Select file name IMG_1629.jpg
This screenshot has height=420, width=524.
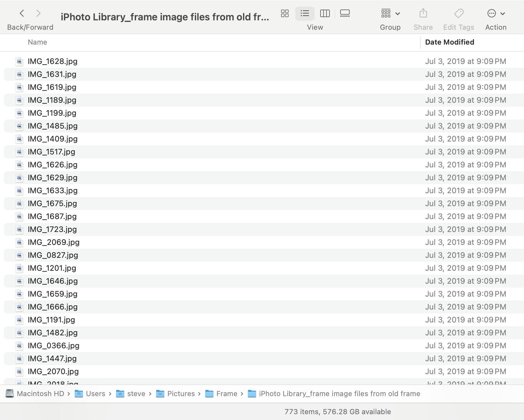(x=53, y=178)
